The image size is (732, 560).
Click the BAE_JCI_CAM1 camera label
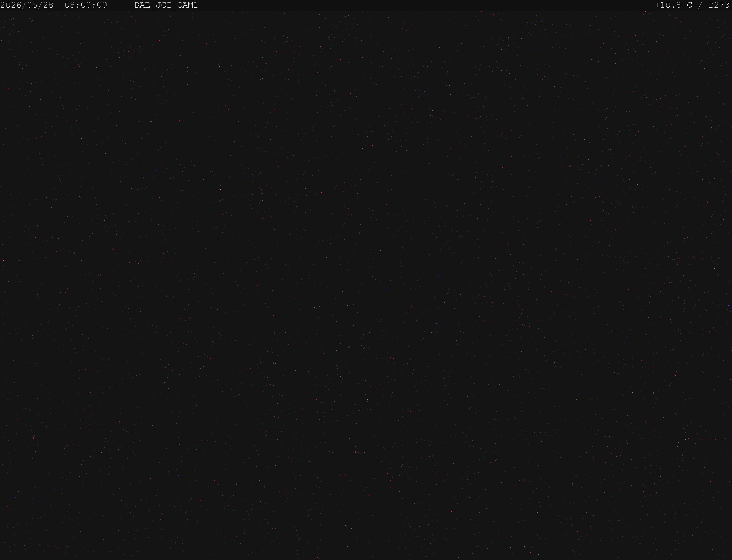[x=166, y=5]
